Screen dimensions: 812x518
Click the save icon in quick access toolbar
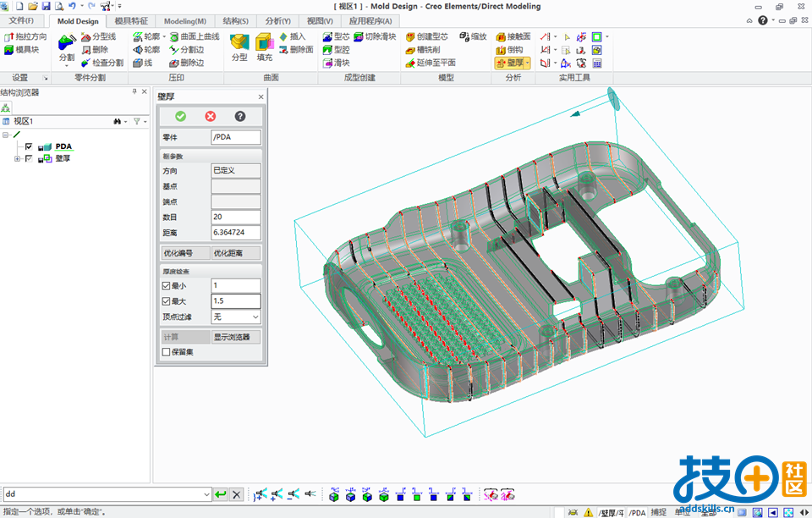coord(46,6)
